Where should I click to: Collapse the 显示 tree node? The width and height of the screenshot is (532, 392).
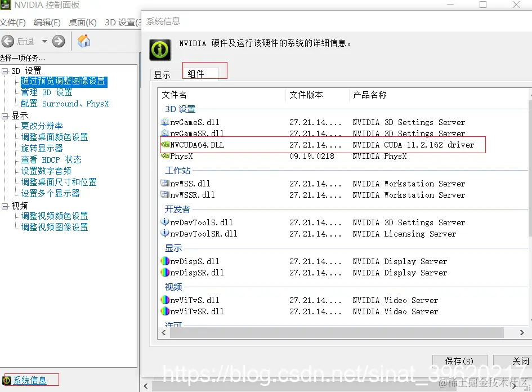5,116
